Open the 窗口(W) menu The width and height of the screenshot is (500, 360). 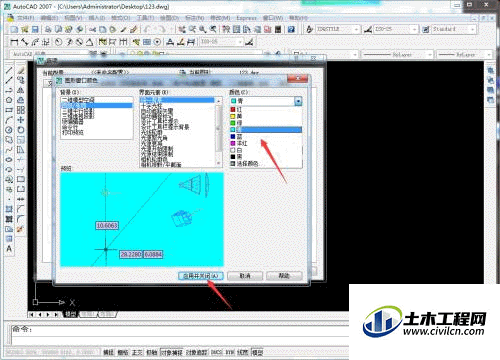[x=273, y=18]
